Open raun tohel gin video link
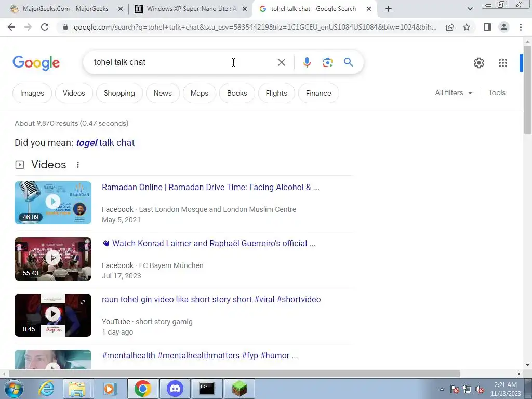This screenshot has width=532, height=399. (x=211, y=300)
